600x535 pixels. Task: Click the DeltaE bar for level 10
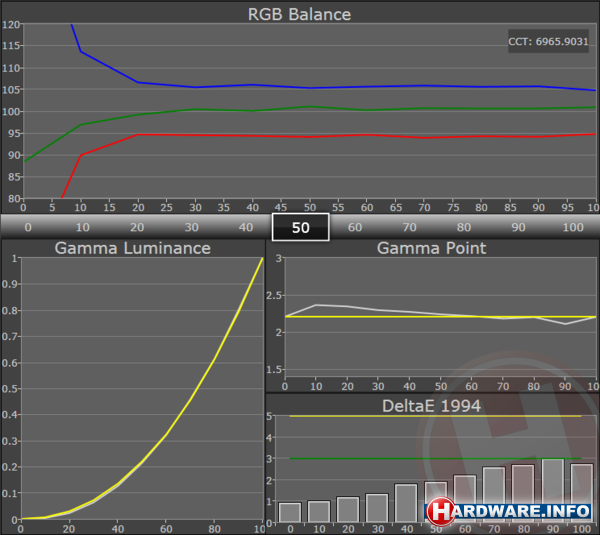tap(319, 511)
